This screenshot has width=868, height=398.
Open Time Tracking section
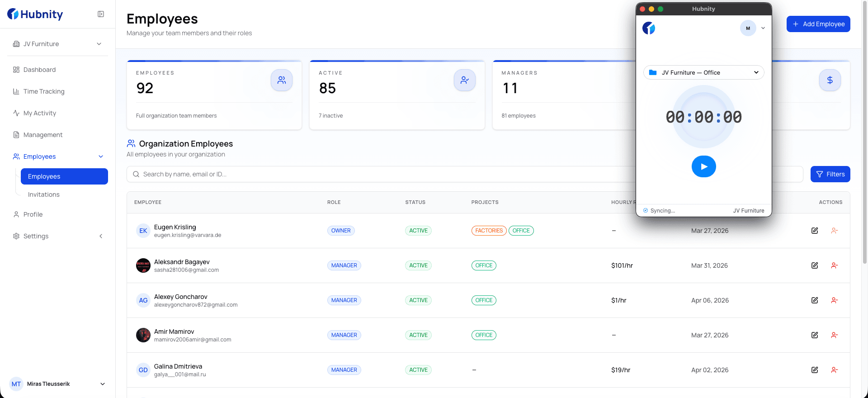point(44,91)
